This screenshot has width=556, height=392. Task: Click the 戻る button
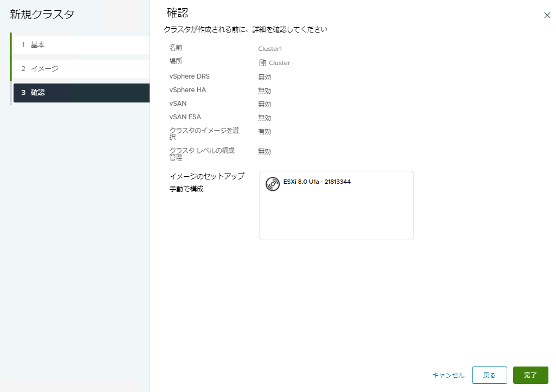point(489,375)
